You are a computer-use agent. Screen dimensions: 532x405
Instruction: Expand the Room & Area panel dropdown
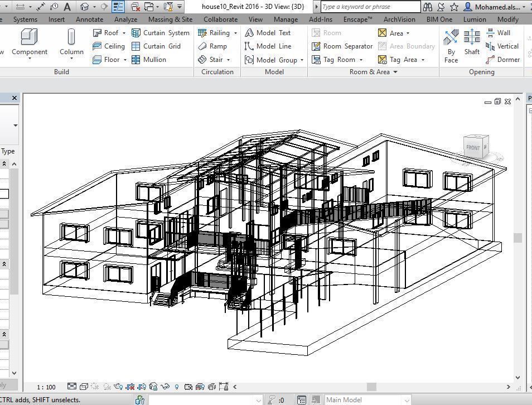[x=395, y=72]
